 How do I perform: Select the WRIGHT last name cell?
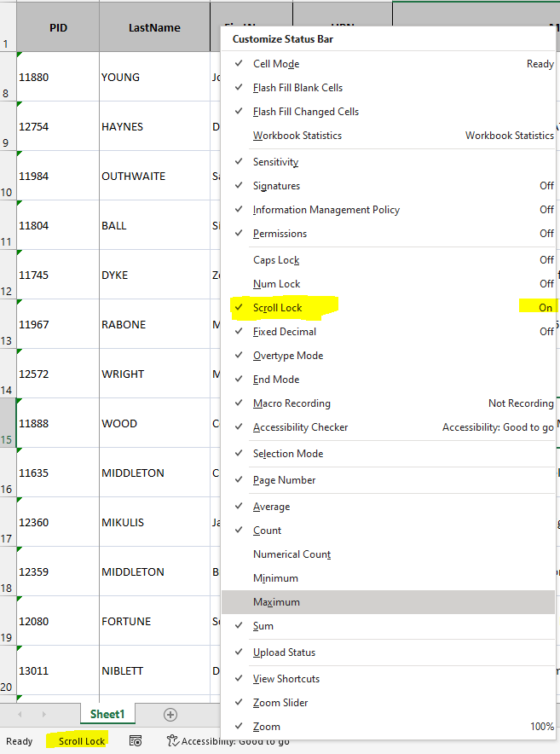click(x=155, y=374)
